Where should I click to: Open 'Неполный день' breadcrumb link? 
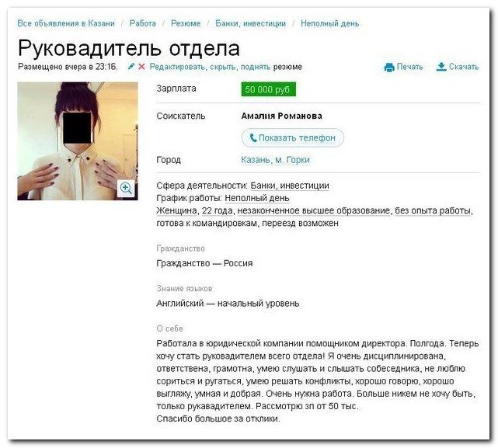329,23
